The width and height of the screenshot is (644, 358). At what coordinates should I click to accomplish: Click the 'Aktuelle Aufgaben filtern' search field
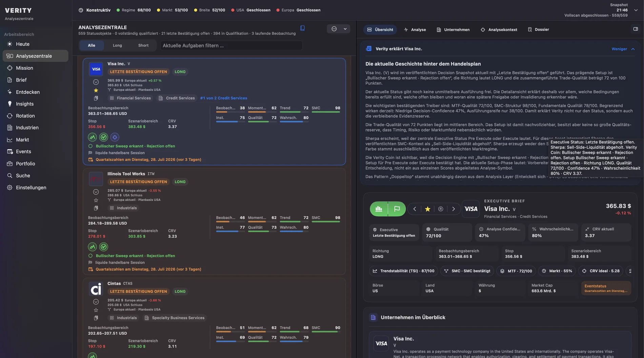pos(231,45)
